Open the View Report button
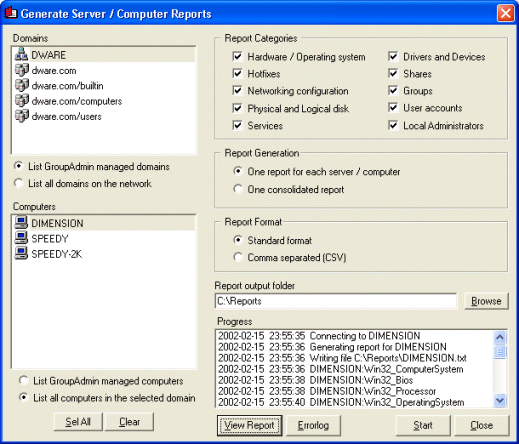Image resolution: width=519 pixels, height=444 pixels. [249, 425]
